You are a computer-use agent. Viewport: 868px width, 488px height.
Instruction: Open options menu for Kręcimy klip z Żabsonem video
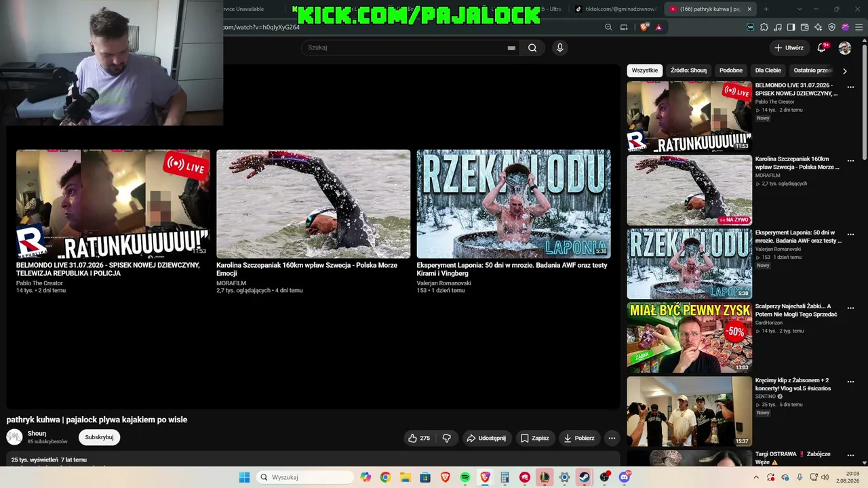tap(850, 382)
